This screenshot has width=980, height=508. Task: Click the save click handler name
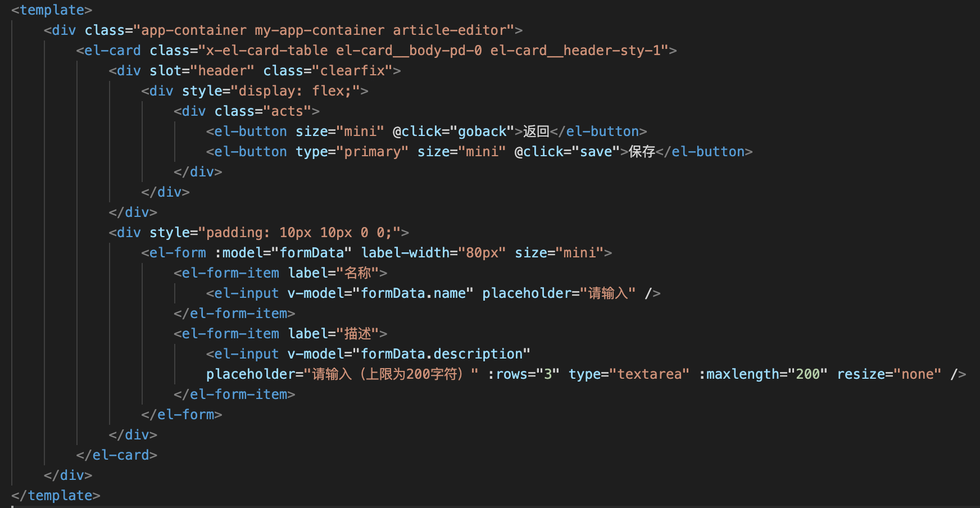click(596, 152)
